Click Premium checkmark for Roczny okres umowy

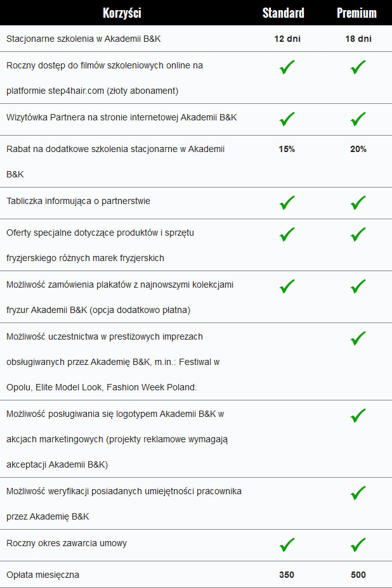pyautogui.click(x=358, y=546)
